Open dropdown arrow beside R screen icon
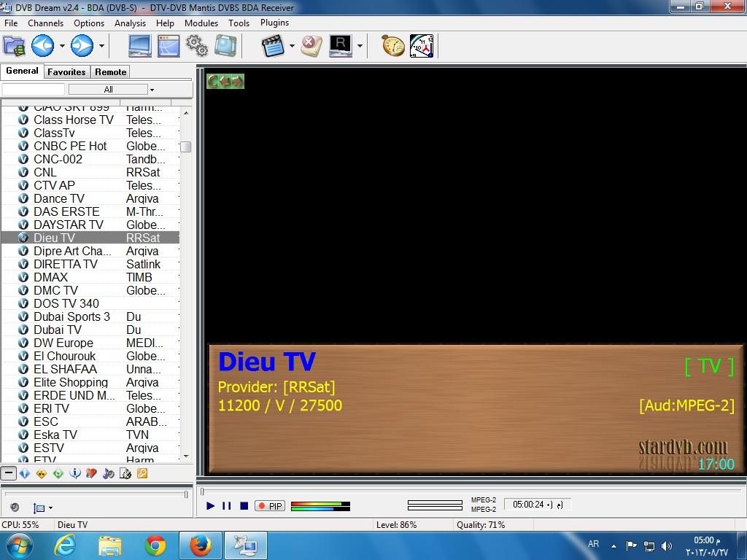747x560 pixels. (x=360, y=46)
